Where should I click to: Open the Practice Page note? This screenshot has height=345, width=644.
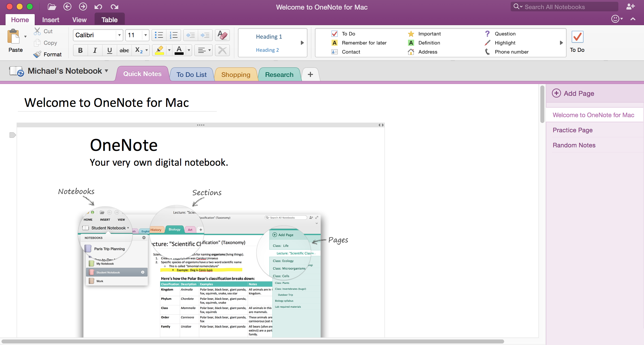click(572, 130)
